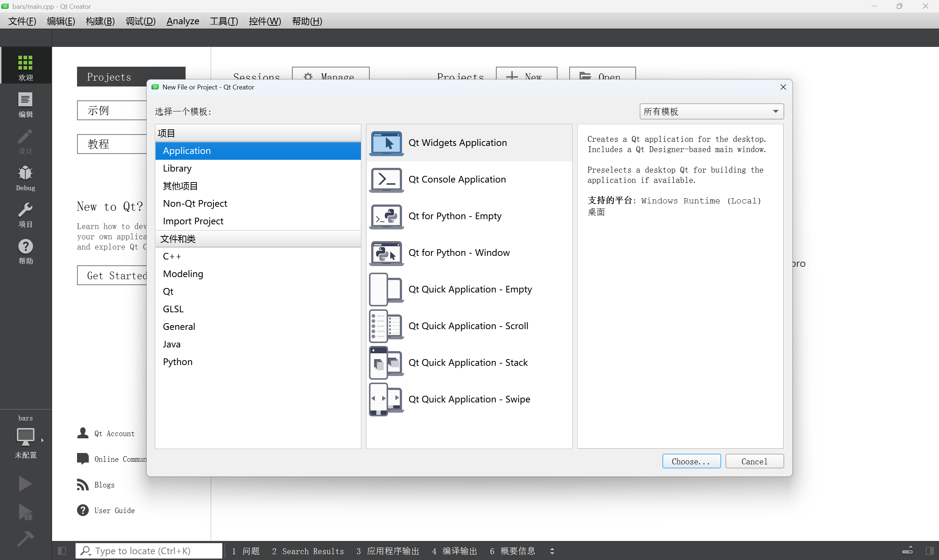Click the Start Debugging run icon
The image size is (939, 560).
coord(25,512)
